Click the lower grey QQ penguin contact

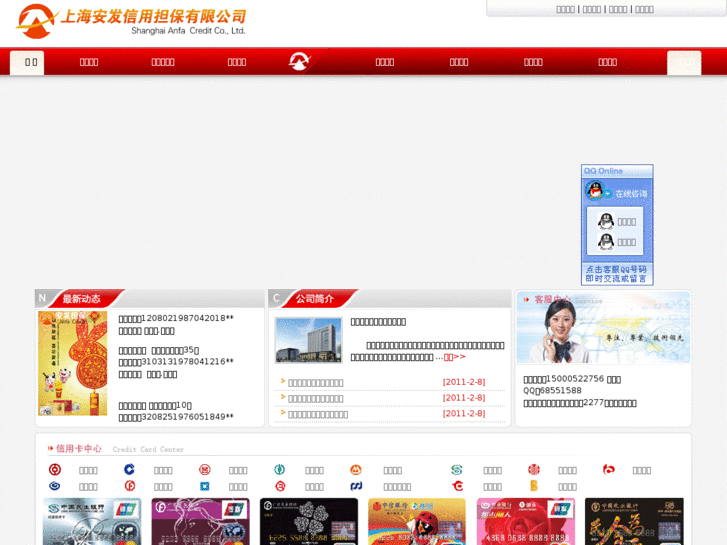tap(606, 242)
